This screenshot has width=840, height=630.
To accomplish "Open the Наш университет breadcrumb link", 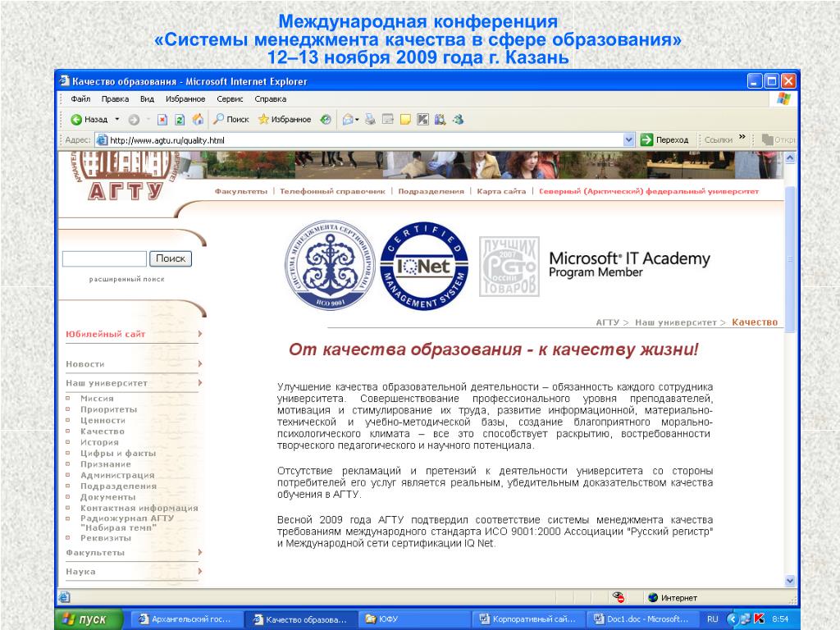I will tap(676, 322).
